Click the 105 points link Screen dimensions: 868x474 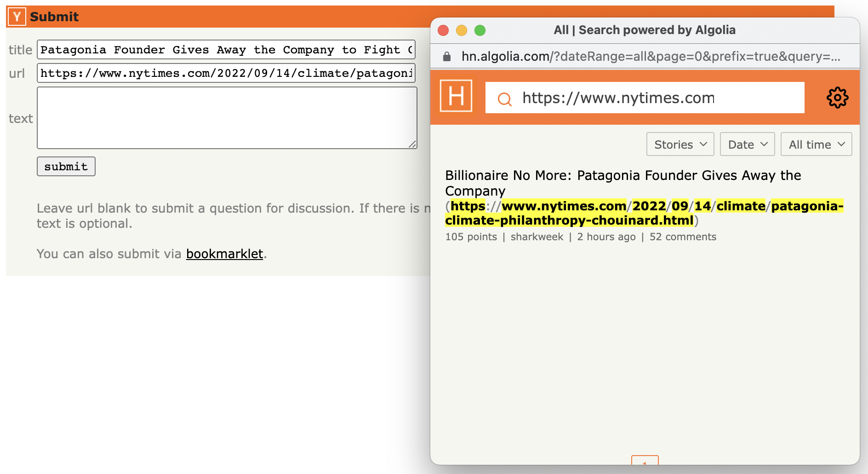click(x=471, y=237)
